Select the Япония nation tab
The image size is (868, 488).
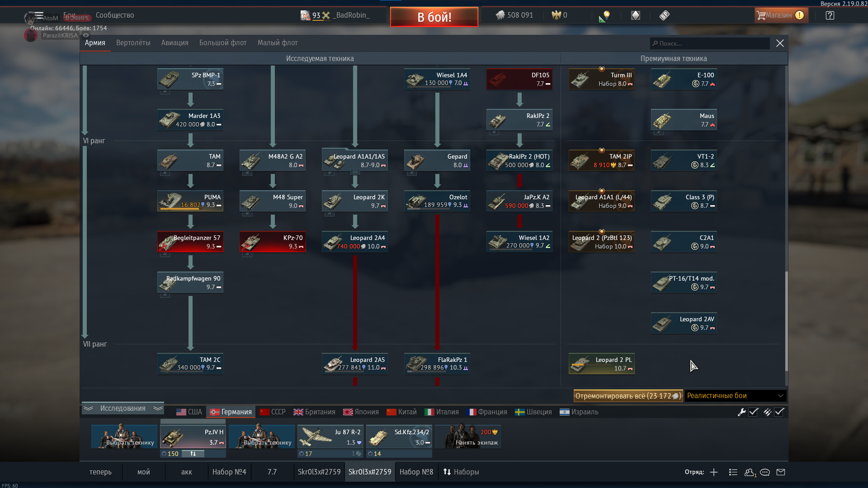pyautogui.click(x=361, y=412)
